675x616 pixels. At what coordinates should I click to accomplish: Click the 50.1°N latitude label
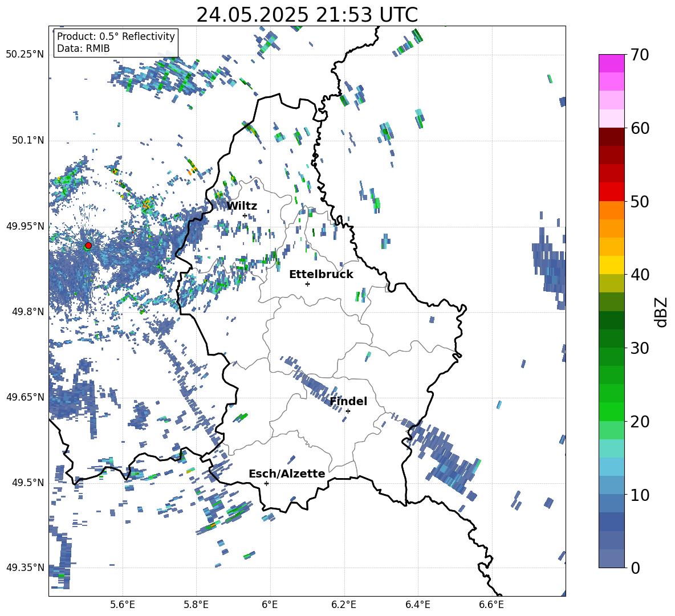tap(28, 140)
